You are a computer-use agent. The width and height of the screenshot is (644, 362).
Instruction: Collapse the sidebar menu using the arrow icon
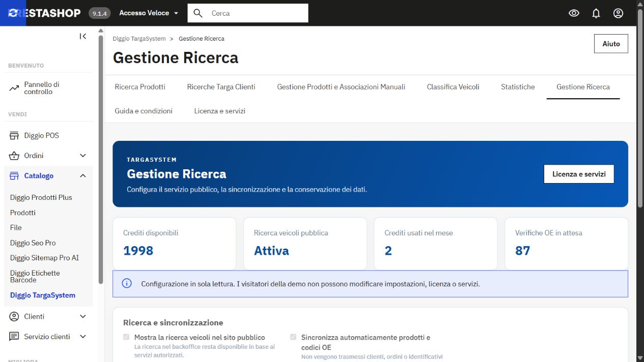[83, 36]
